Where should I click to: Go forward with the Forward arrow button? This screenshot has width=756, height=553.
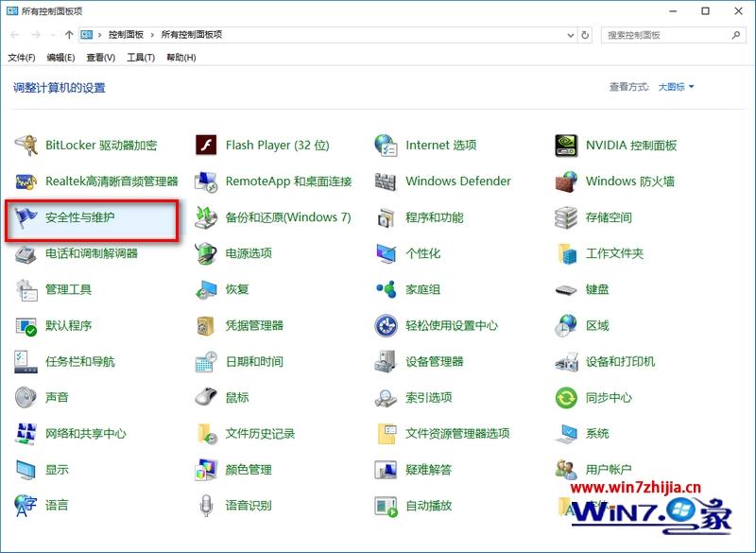pyautogui.click(x=36, y=35)
